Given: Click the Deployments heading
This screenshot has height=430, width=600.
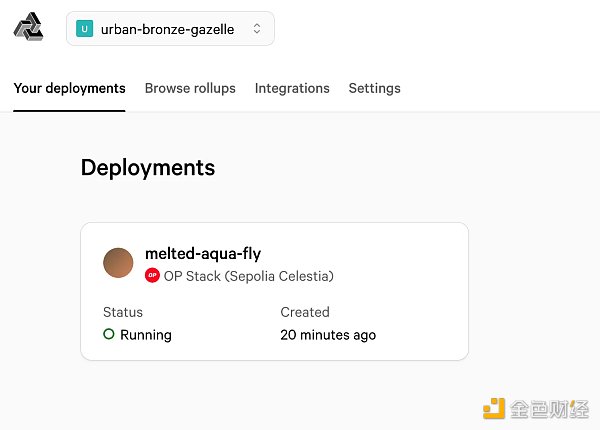Looking at the screenshot, I should click(x=148, y=167).
